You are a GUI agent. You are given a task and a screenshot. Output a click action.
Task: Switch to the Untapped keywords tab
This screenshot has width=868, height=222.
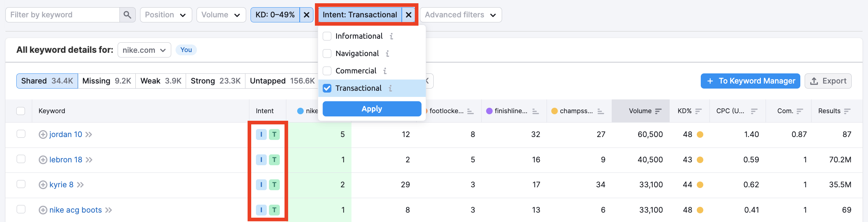coord(282,81)
